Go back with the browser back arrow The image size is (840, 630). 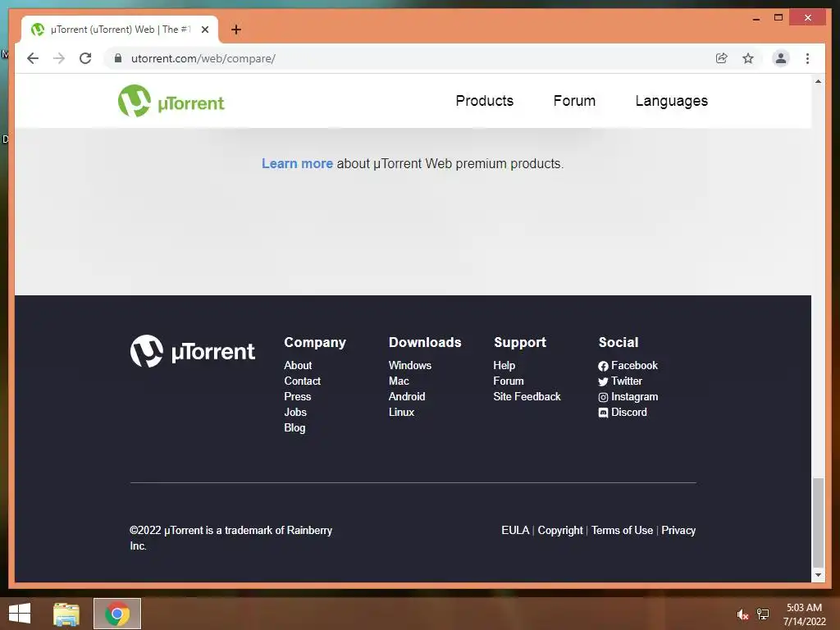(33, 58)
